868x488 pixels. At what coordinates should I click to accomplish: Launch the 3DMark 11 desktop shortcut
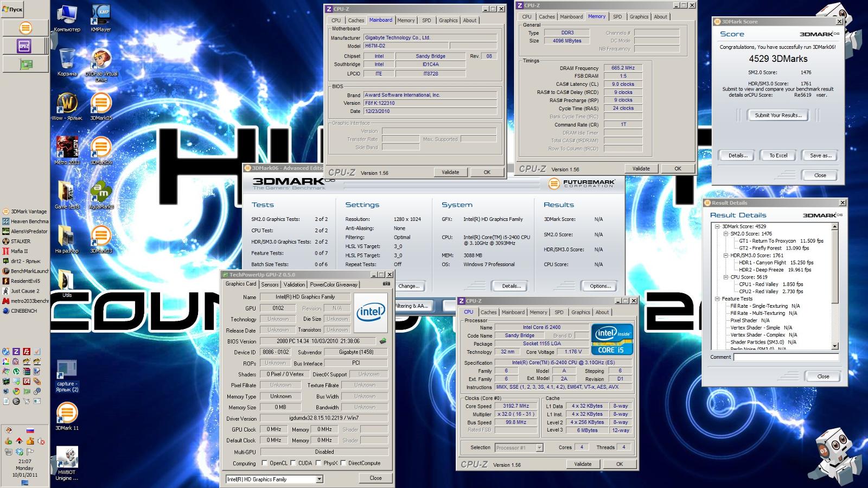click(67, 416)
